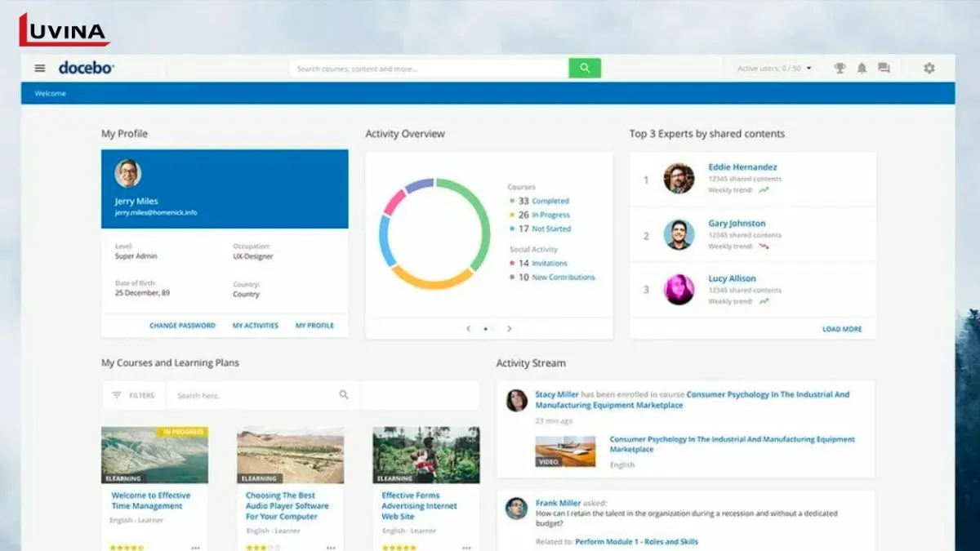Go to next Activity Overview slide
980x551 pixels.
tap(509, 329)
